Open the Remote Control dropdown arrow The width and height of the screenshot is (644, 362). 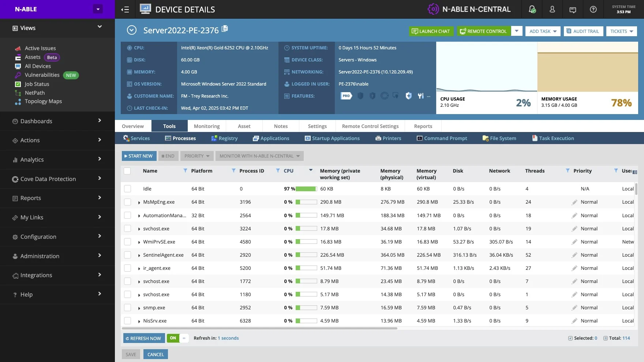click(x=516, y=31)
